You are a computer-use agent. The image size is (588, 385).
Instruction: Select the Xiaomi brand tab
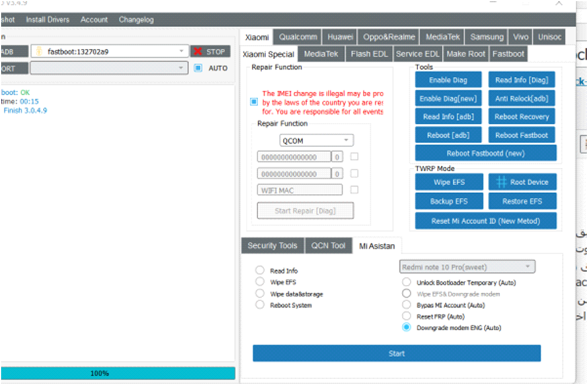(257, 37)
